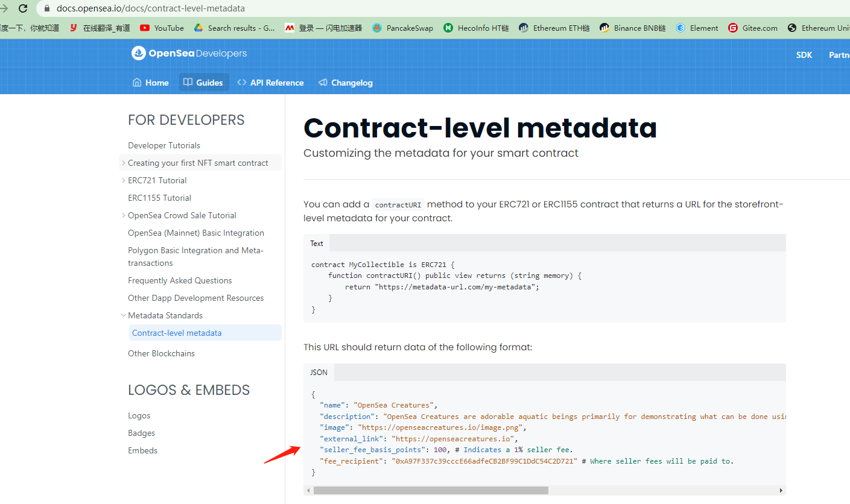Open the PancakeSwap bookmark
This screenshot has width=850, height=504.
(402, 28)
